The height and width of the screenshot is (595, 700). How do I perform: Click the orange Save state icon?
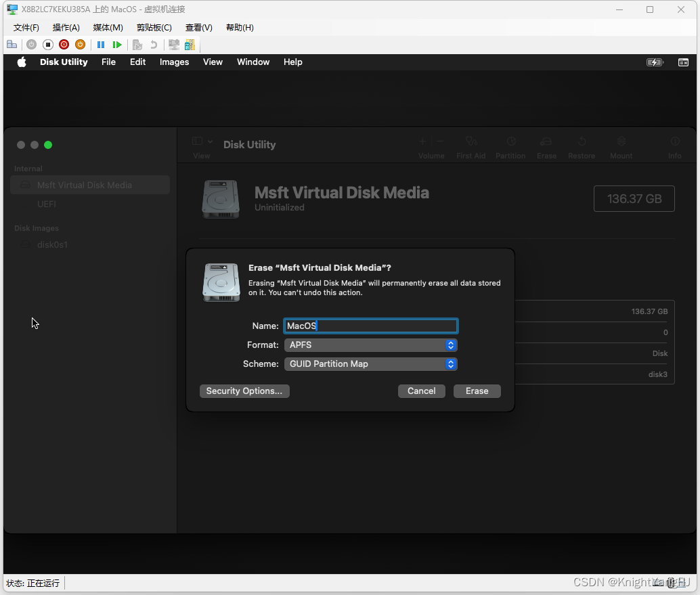point(81,45)
